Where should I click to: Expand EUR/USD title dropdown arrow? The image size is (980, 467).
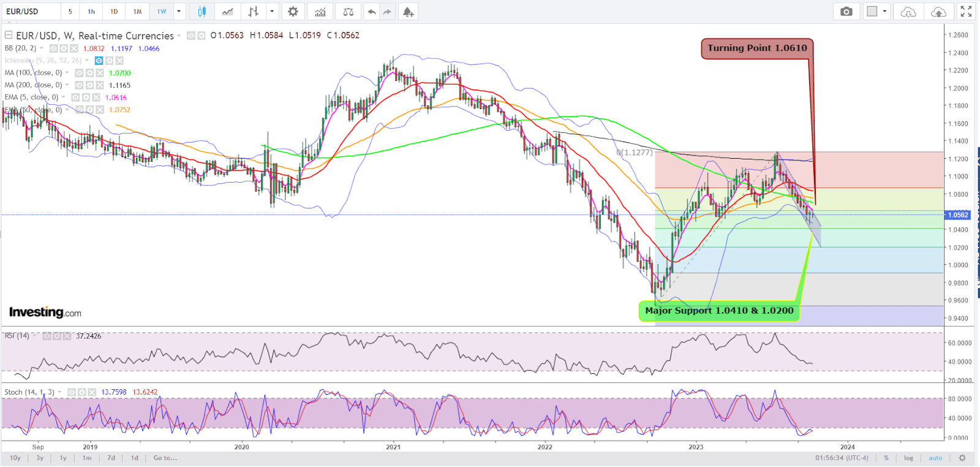(x=179, y=36)
